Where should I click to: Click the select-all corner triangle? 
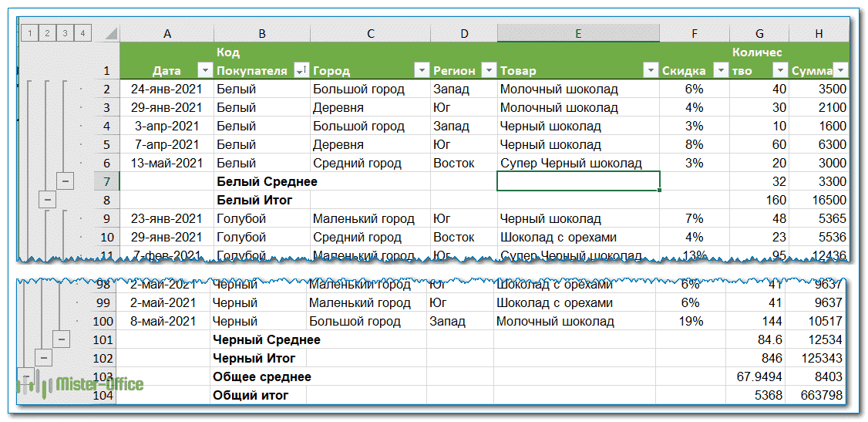[x=111, y=33]
